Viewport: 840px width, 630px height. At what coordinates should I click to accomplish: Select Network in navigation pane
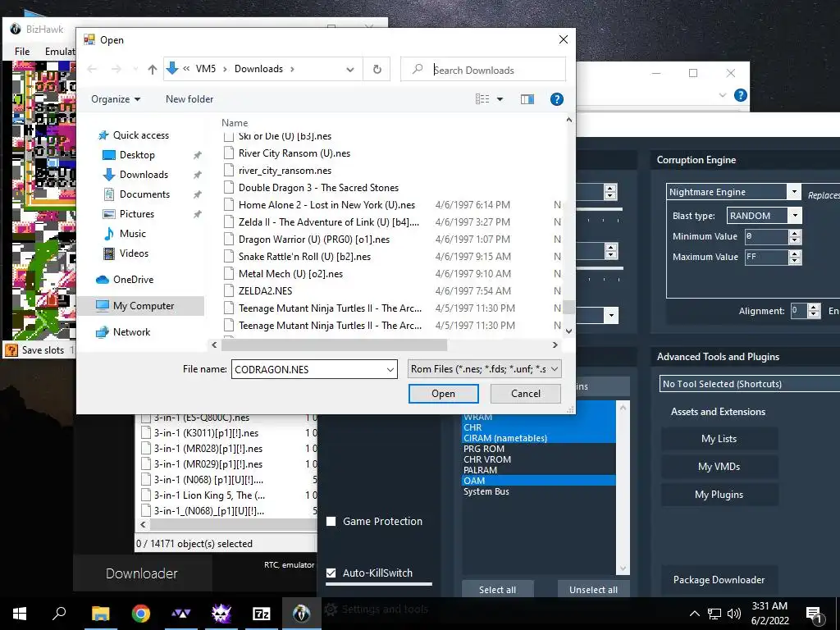click(131, 332)
